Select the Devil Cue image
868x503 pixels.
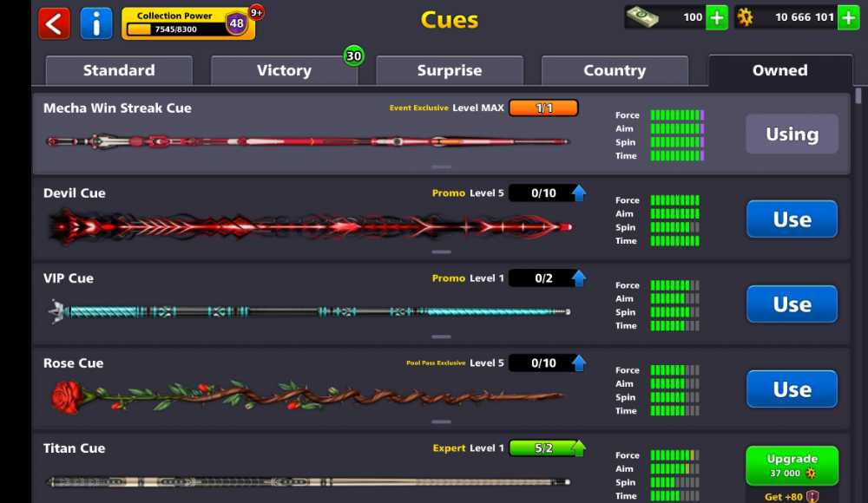click(x=310, y=227)
